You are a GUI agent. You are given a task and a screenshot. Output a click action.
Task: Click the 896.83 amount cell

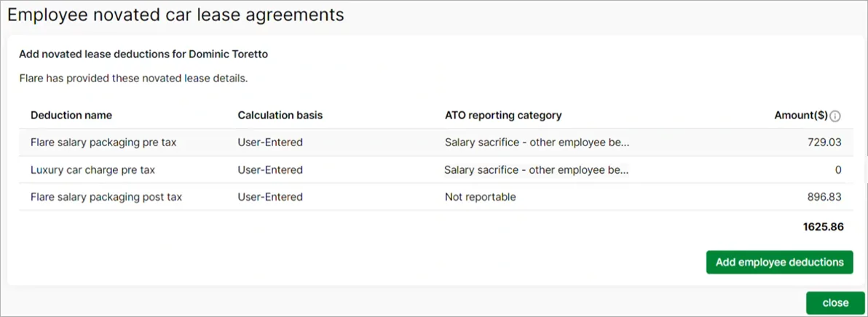click(x=824, y=197)
